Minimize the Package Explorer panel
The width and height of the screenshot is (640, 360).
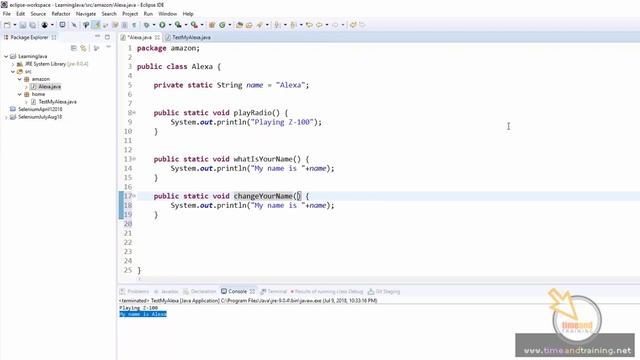[x=97, y=37]
